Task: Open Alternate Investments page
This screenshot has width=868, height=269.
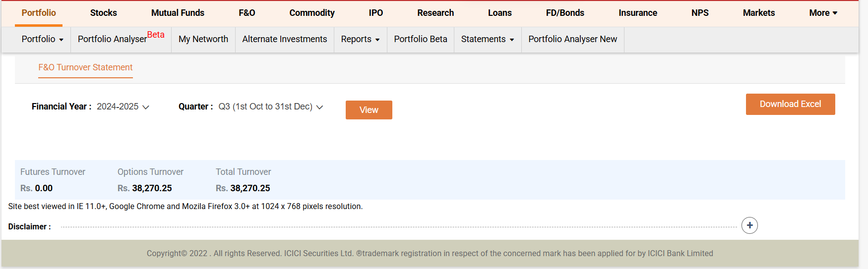Action: tap(285, 39)
